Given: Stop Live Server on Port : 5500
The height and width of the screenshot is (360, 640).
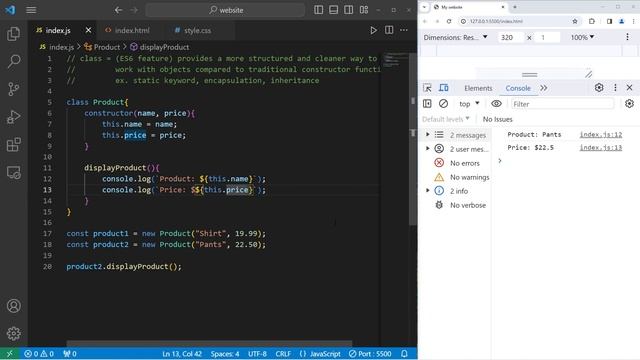Looking at the screenshot, I should pos(370,354).
